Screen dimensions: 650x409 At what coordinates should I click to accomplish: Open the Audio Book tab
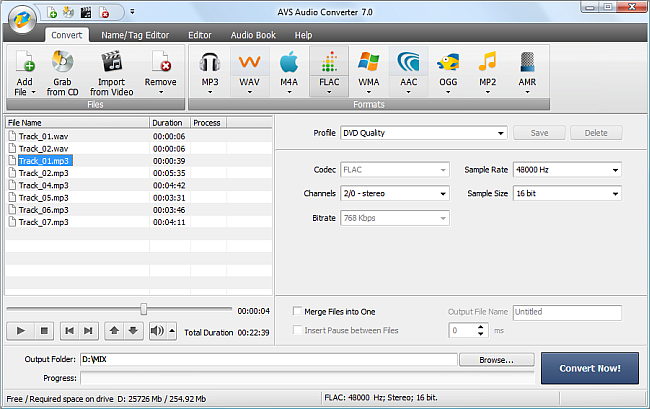pos(253,35)
